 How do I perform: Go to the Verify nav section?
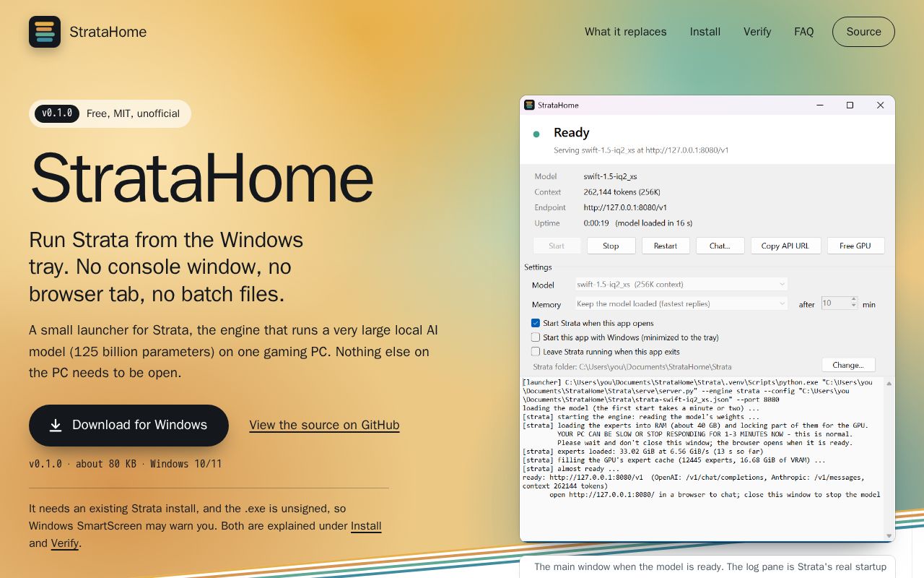point(757,32)
